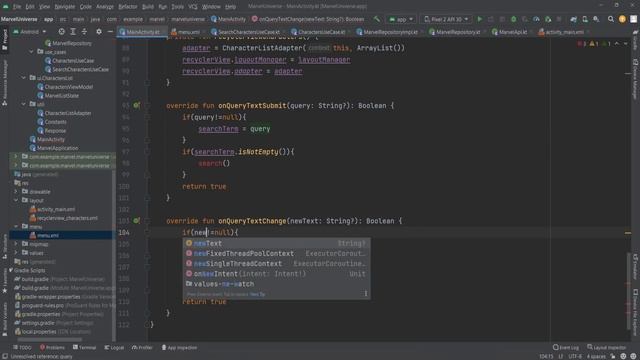The height and width of the screenshot is (360, 640).
Task: Open the Emulator side tab
Action: click(x=636, y=266)
